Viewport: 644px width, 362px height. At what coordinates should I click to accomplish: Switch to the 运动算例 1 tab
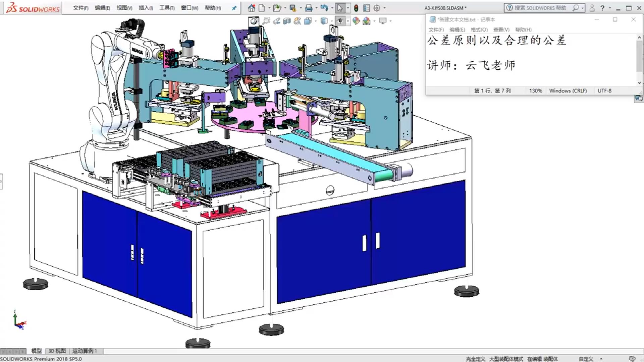click(85, 351)
